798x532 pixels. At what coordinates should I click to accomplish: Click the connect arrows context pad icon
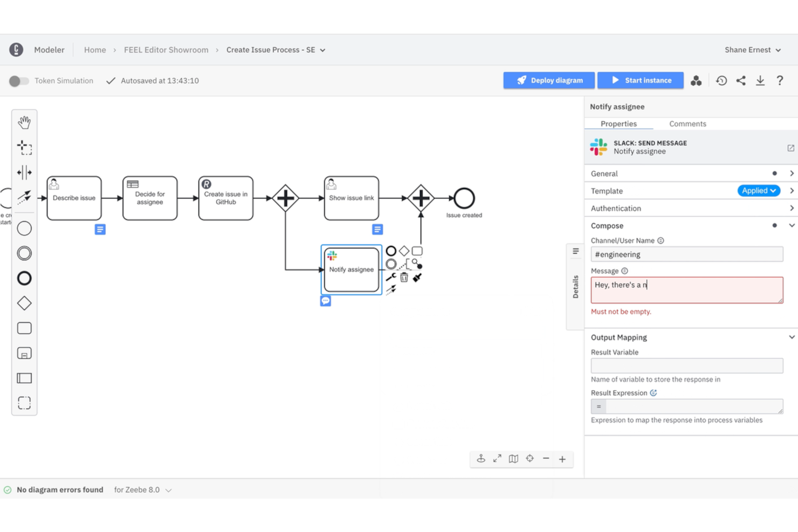[x=391, y=290]
